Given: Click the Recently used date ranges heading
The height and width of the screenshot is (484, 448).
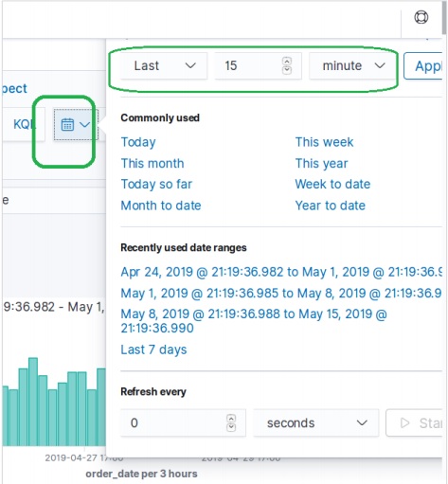Looking at the screenshot, I should pyautogui.click(x=184, y=247).
